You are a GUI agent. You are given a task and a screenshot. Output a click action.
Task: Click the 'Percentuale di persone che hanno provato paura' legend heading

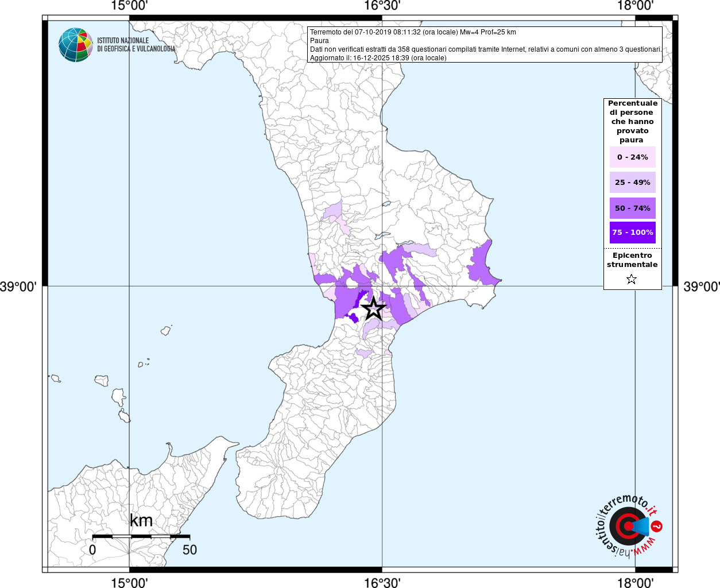click(x=633, y=122)
